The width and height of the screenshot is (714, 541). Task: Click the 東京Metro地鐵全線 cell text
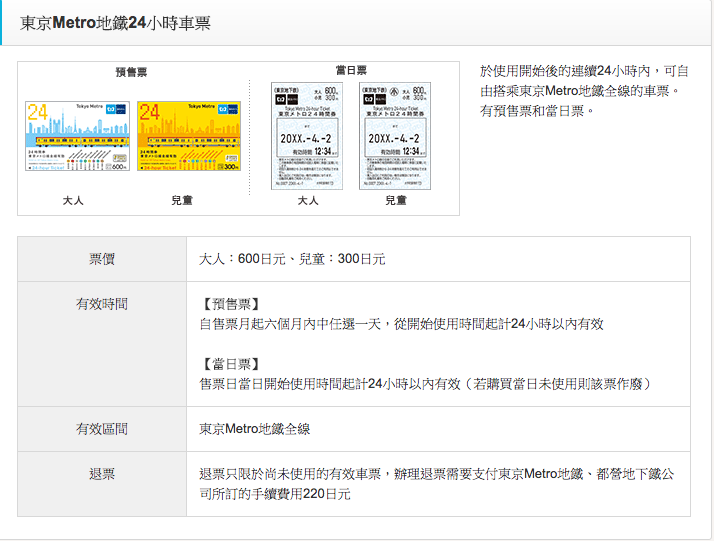pos(255,429)
